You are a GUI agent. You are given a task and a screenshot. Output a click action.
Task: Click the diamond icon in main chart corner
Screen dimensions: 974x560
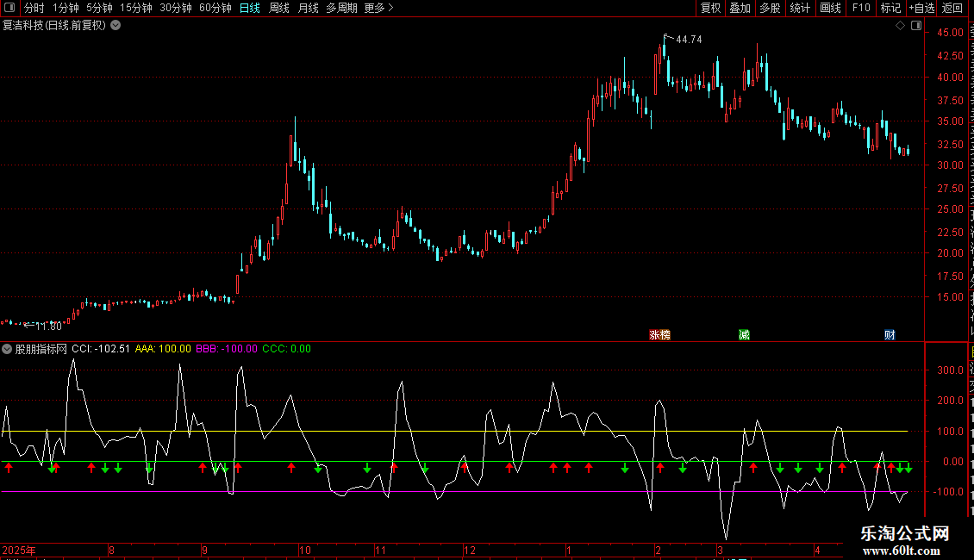(900, 26)
